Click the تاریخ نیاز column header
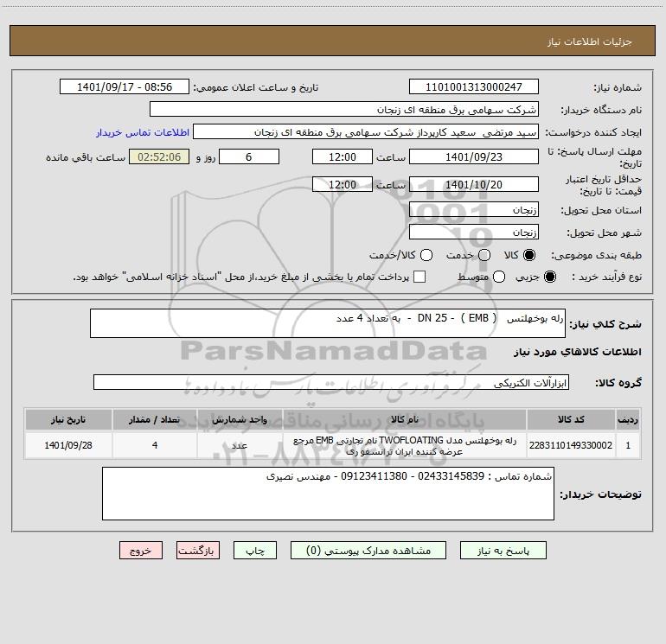This screenshot has width=666, height=644. (68, 420)
